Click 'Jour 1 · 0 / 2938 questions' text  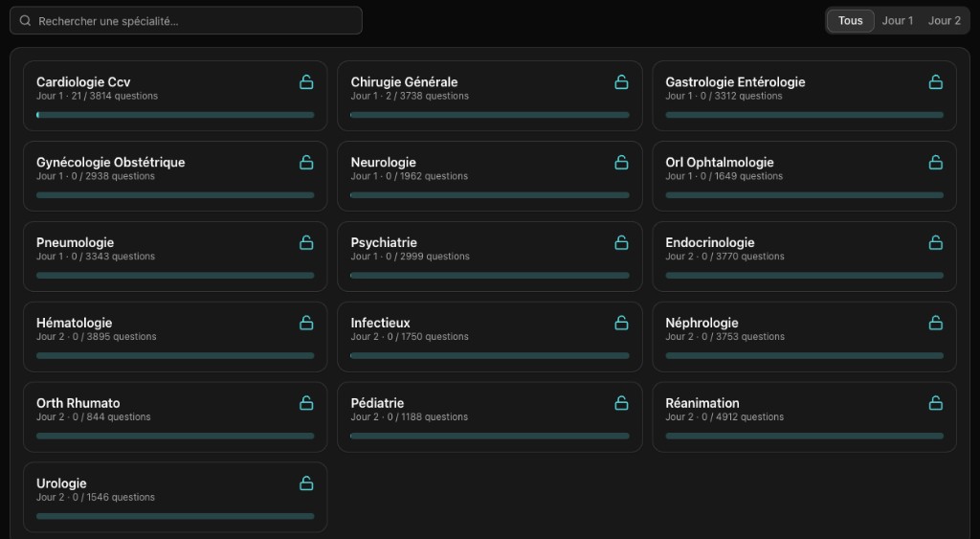point(96,176)
